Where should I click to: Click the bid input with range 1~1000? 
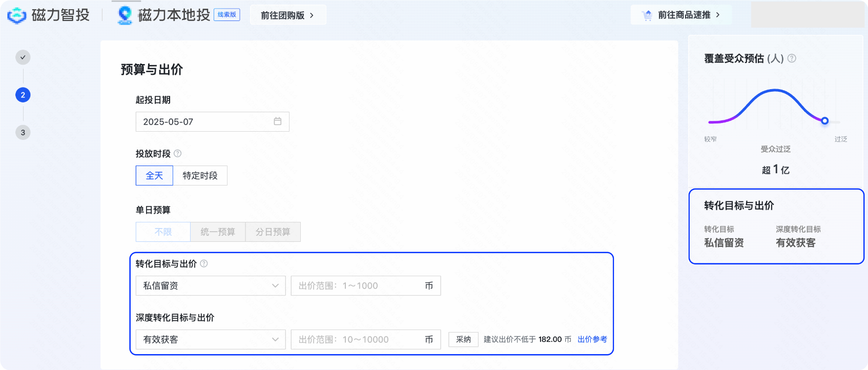coord(366,285)
